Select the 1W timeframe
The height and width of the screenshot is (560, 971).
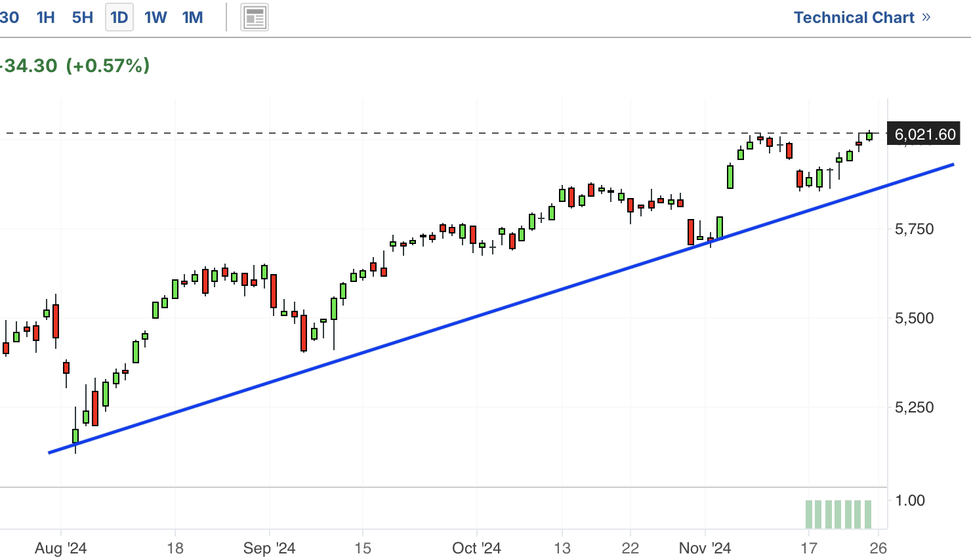pos(155,18)
